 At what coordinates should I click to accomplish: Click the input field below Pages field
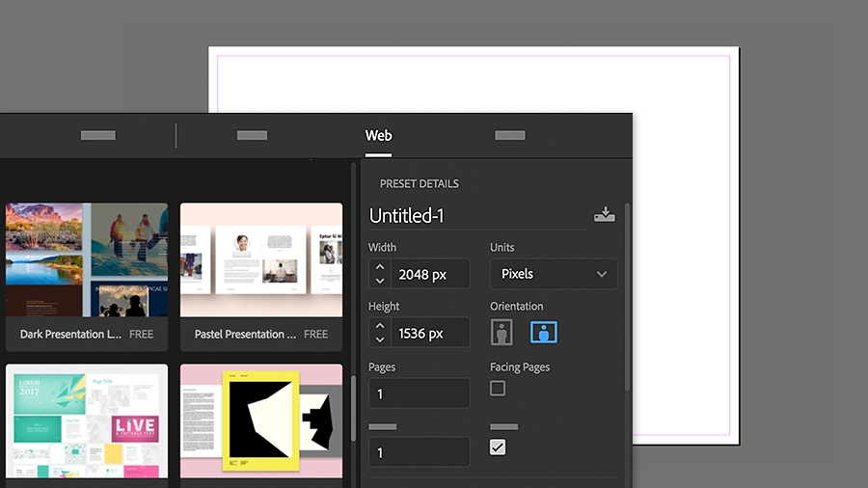[420, 452]
